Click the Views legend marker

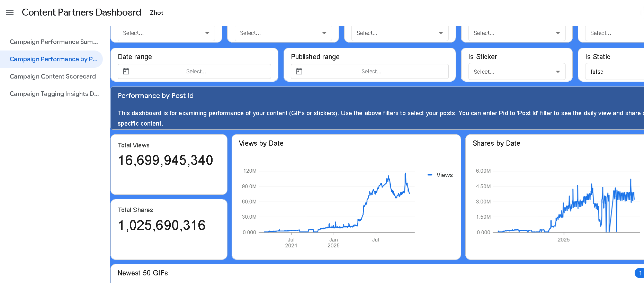[x=430, y=175]
